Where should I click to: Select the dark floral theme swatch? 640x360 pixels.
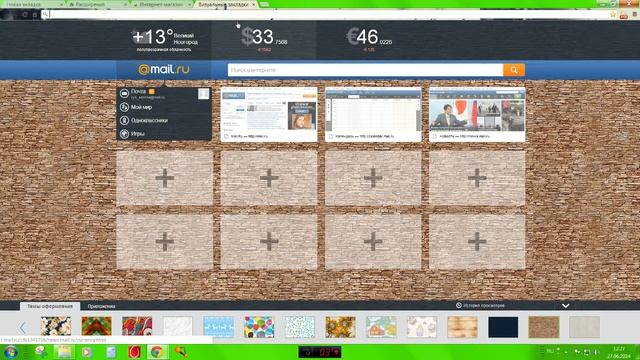56,327
